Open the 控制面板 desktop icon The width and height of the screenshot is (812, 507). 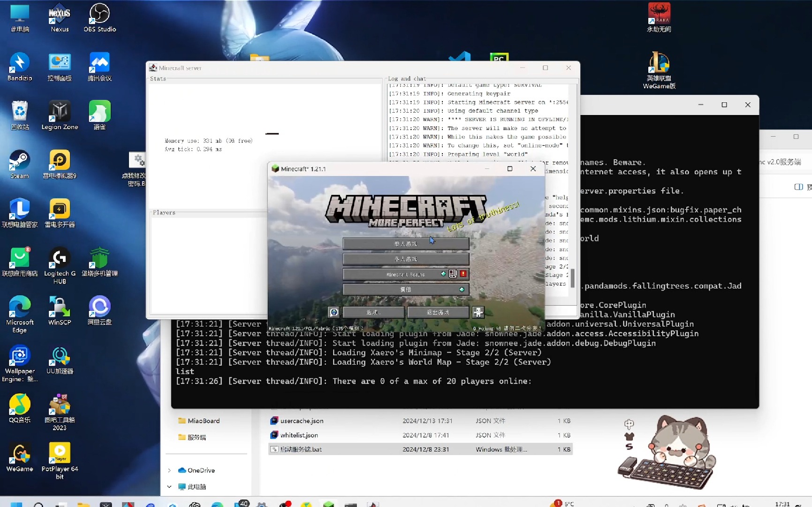click(x=60, y=67)
